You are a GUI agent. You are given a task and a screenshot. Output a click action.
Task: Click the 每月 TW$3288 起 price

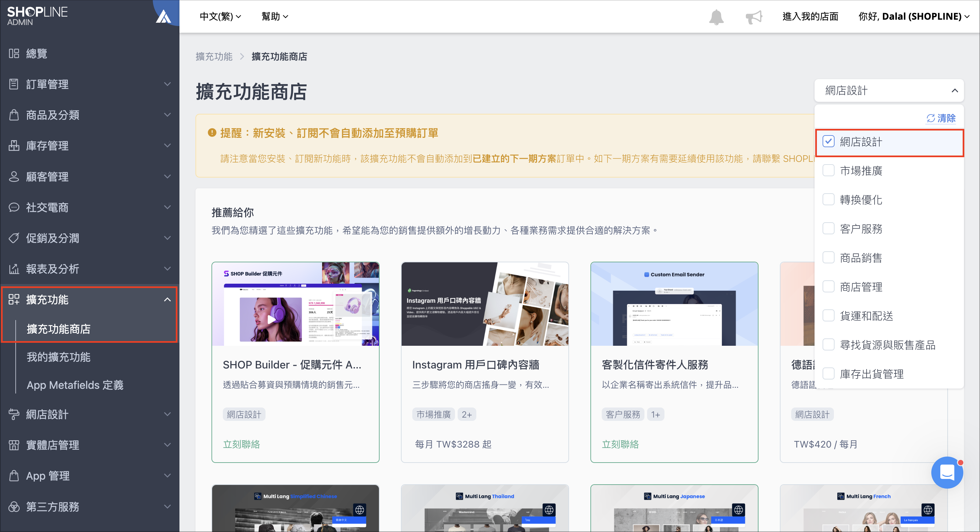click(453, 444)
